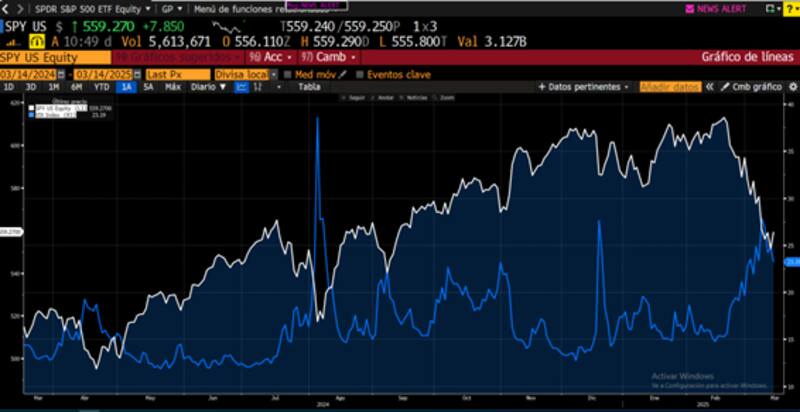Screen dimensions: 800x412
Task: Click the SPY US Equity ticker field
Action: pos(55,57)
